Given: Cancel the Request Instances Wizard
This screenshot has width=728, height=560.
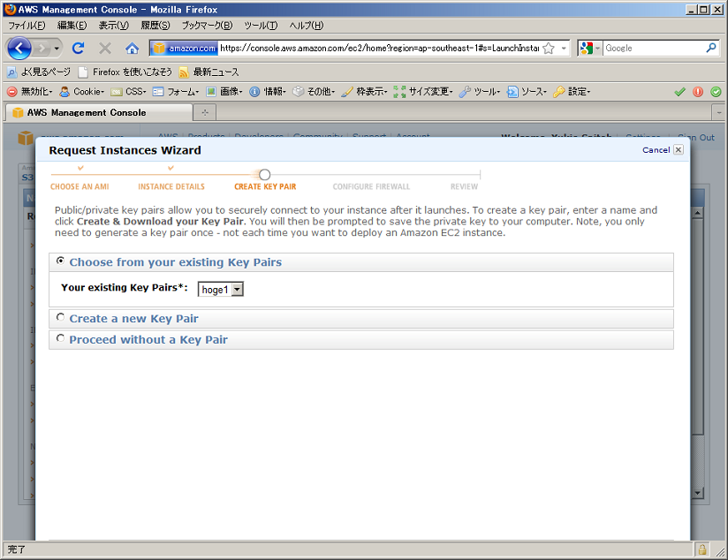Looking at the screenshot, I should [x=662, y=150].
